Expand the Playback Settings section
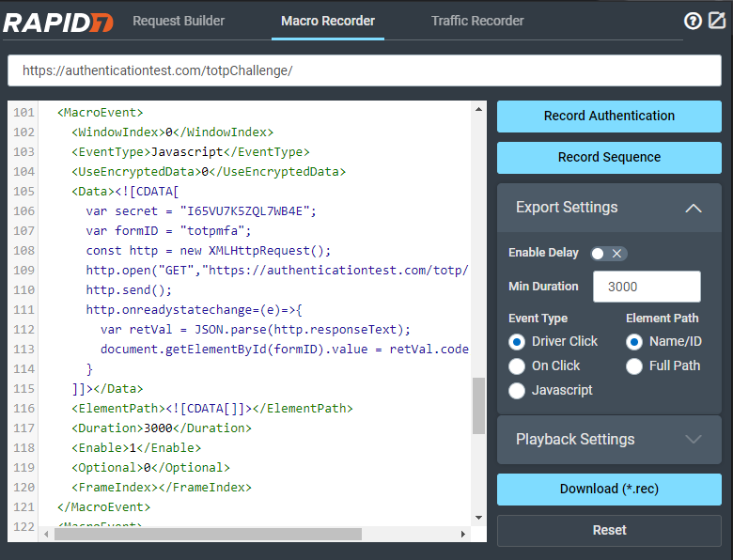The image size is (733, 560). [x=694, y=439]
